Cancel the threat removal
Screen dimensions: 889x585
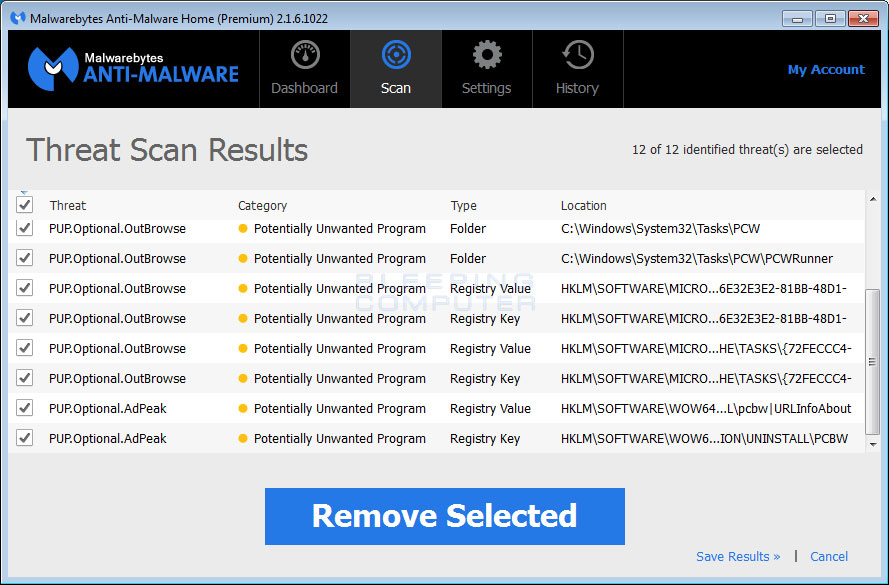pyautogui.click(x=829, y=556)
